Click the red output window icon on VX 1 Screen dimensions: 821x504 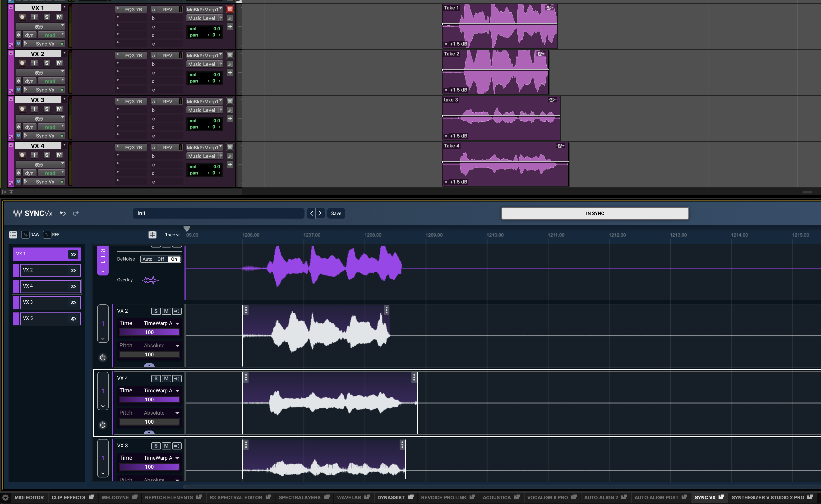tap(230, 9)
